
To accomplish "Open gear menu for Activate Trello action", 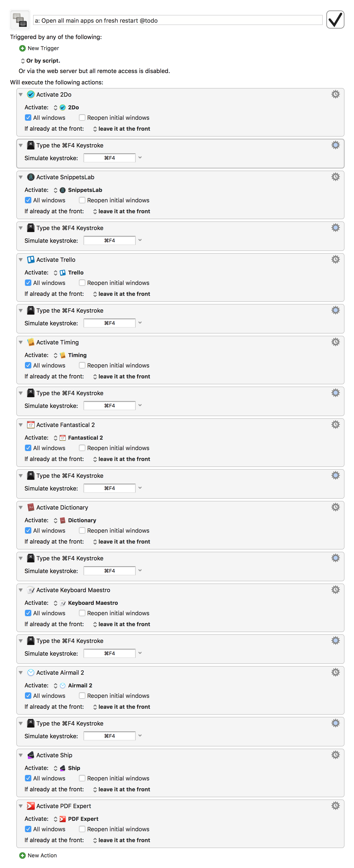I will click(x=335, y=260).
